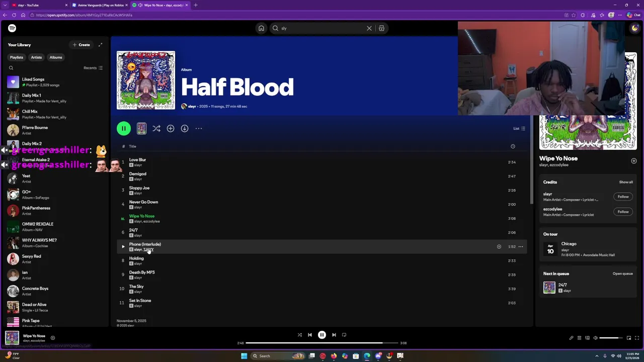Pause playback in the bottom player bar

(322, 335)
